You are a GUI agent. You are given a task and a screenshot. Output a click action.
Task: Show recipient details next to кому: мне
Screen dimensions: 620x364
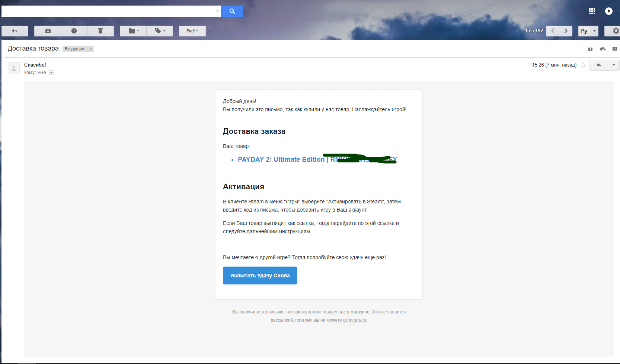(x=51, y=73)
